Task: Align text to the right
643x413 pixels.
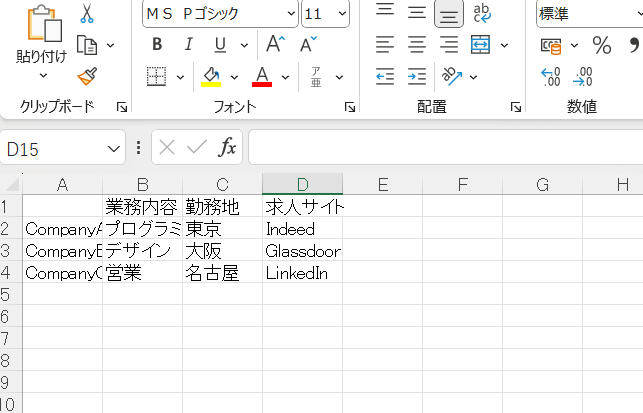Action: pyautogui.click(x=449, y=45)
